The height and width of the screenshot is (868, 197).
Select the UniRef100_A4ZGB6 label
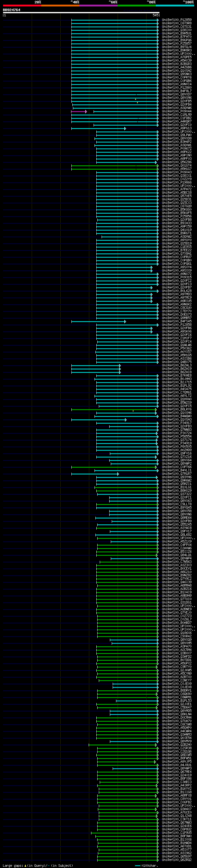177,67
